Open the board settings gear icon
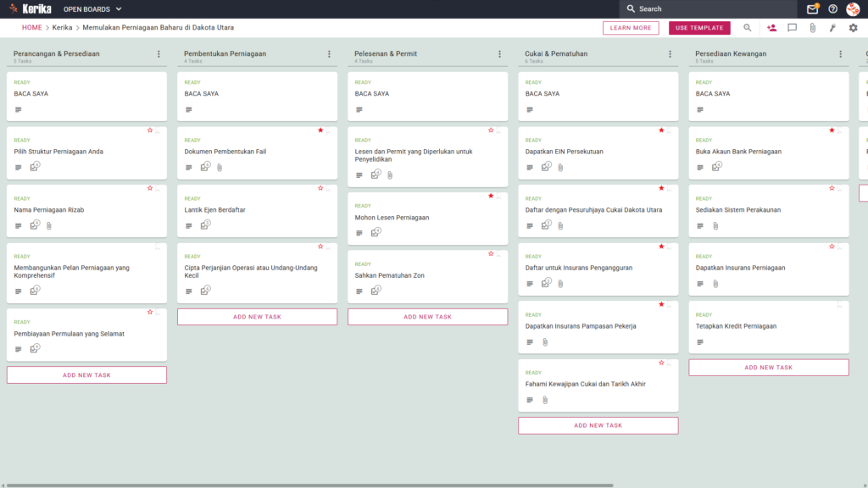The image size is (868, 488). pos(853,28)
